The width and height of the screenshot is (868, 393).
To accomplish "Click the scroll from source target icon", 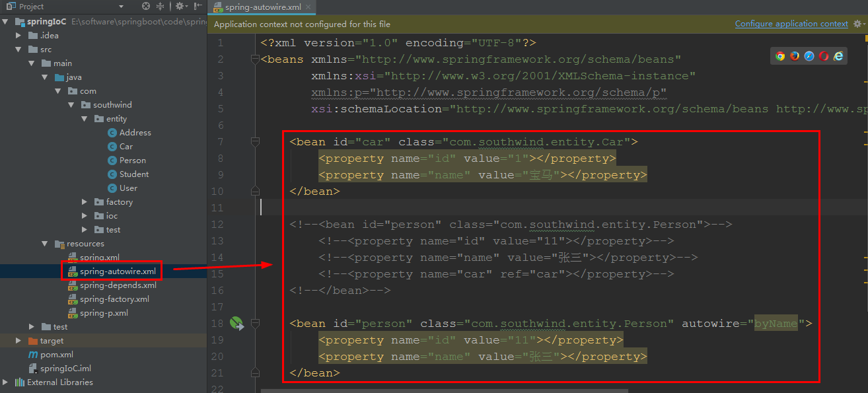I will [146, 7].
